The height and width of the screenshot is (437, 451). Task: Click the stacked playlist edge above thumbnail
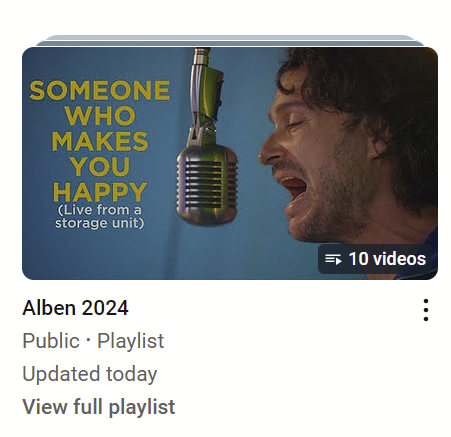(230, 41)
